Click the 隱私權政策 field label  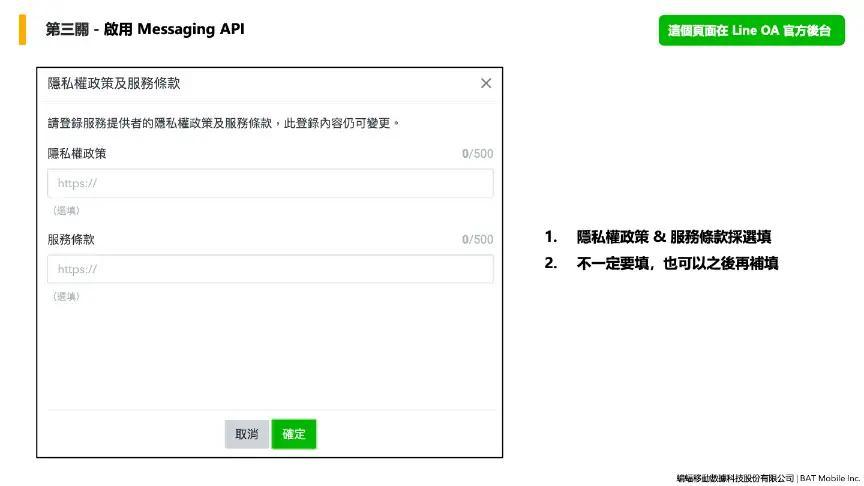click(x=77, y=154)
